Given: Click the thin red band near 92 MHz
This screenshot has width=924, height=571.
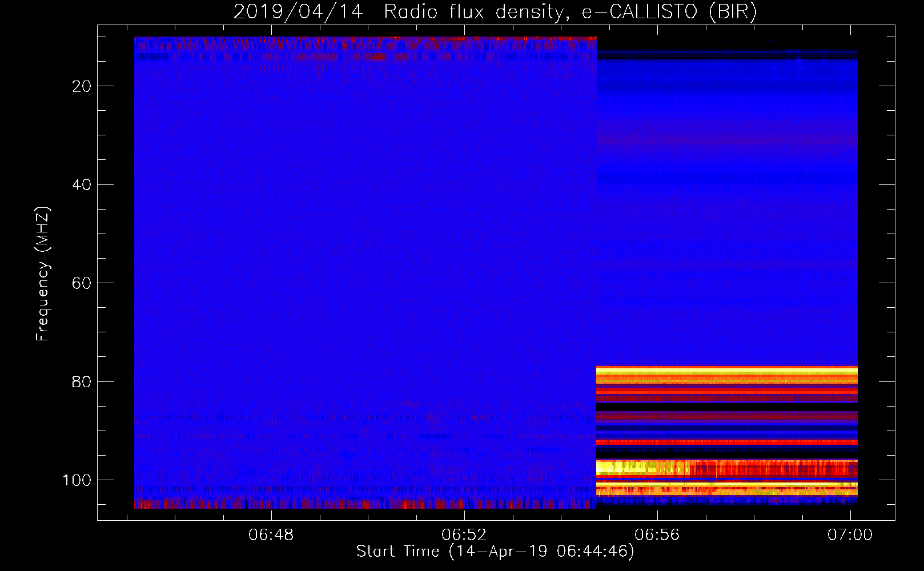Looking at the screenshot, I should 727,442.
